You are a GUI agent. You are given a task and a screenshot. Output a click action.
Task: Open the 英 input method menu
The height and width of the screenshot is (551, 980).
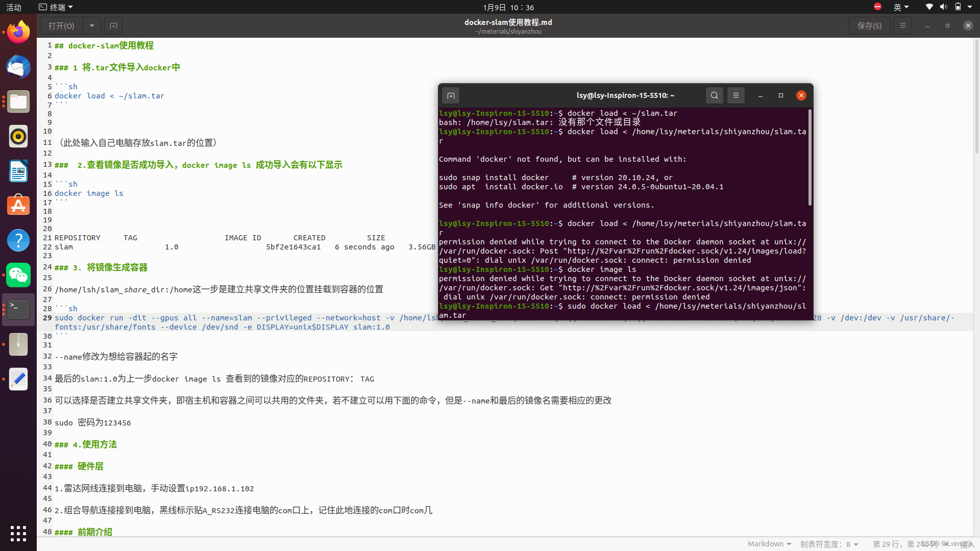tap(901, 7)
